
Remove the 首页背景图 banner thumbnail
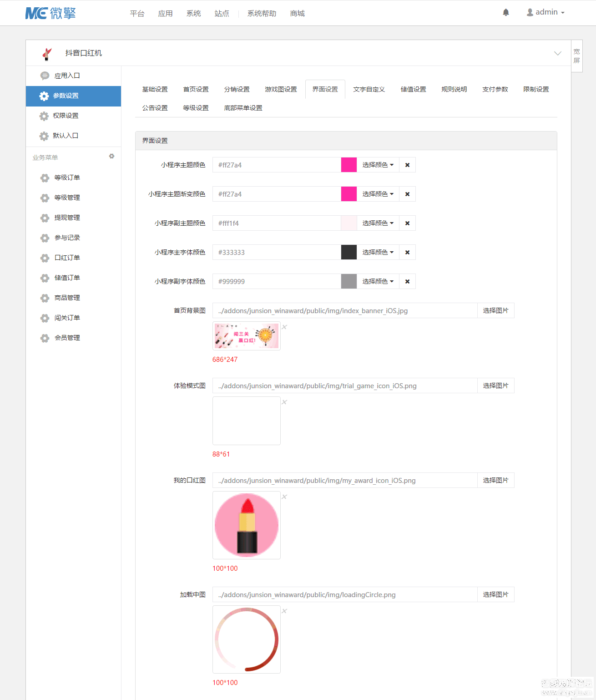pyautogui.click(x=284, y=327)
